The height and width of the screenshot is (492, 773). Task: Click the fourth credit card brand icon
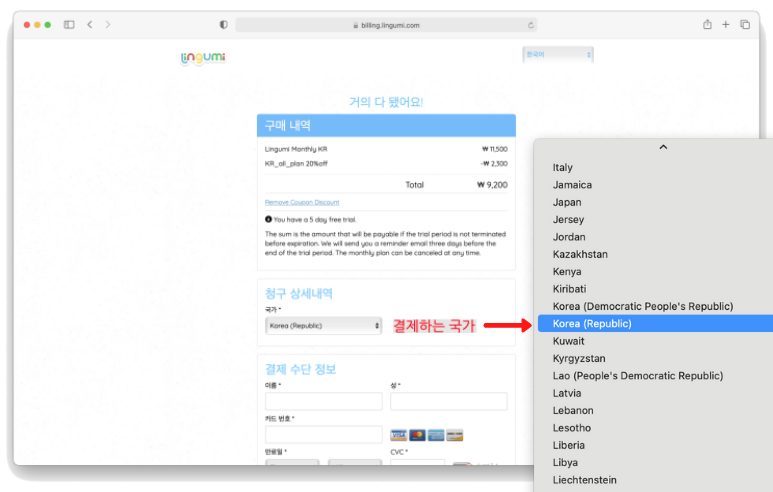(455, 435)
